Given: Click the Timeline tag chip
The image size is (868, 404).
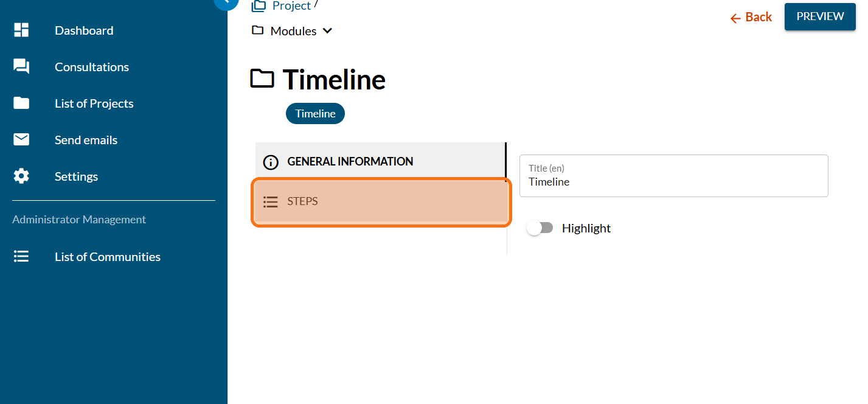Looking at the screenshot, I should [x=315, y=114].
